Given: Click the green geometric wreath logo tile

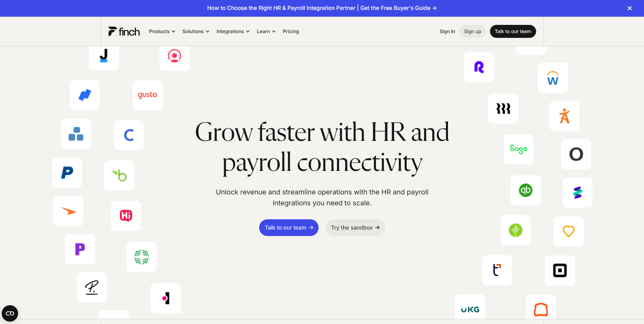Looking at the screenshot, I should tap(142, 257).
